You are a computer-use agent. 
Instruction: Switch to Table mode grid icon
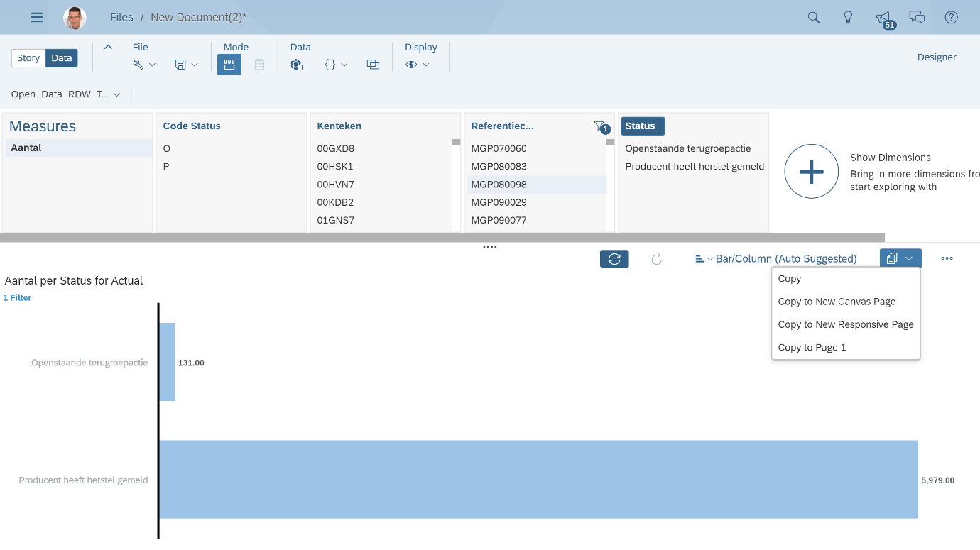259,64
